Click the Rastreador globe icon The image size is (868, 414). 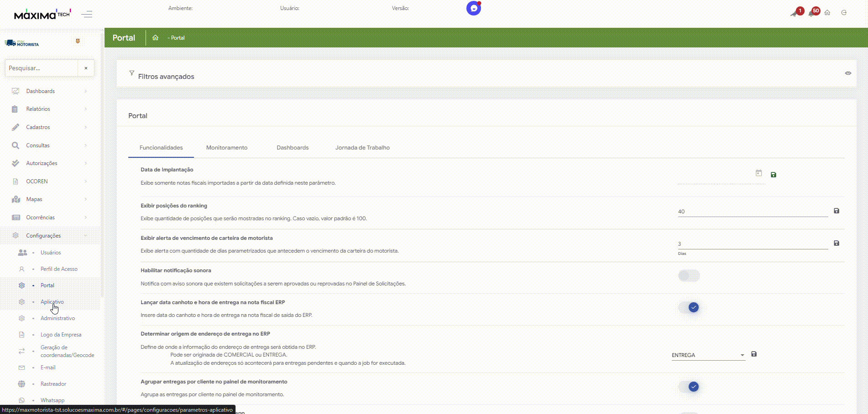[21, 384]
